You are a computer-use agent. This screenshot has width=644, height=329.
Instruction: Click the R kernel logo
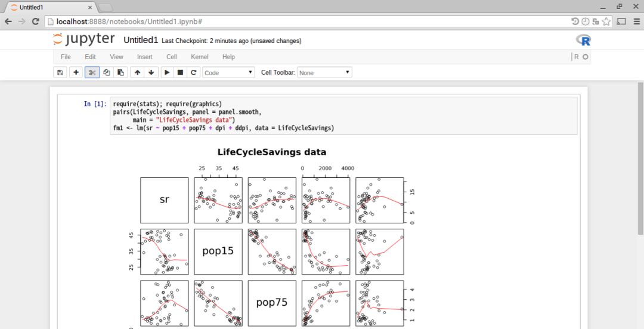[x=583, y=39]
